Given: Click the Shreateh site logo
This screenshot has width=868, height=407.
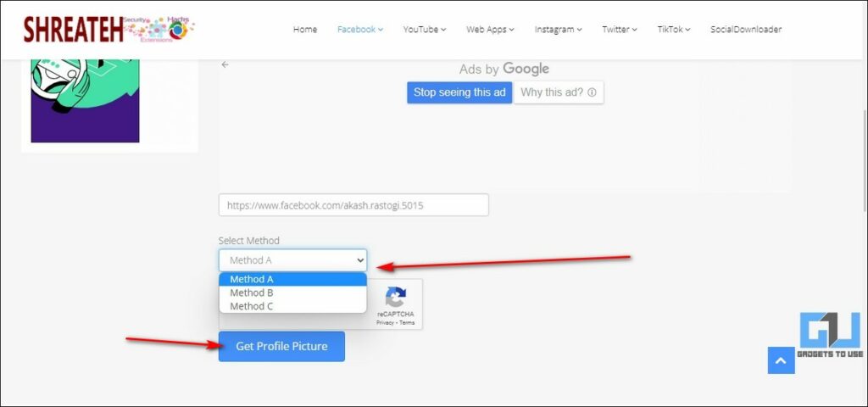Looking at the screenshot, I should pos(108,29).
